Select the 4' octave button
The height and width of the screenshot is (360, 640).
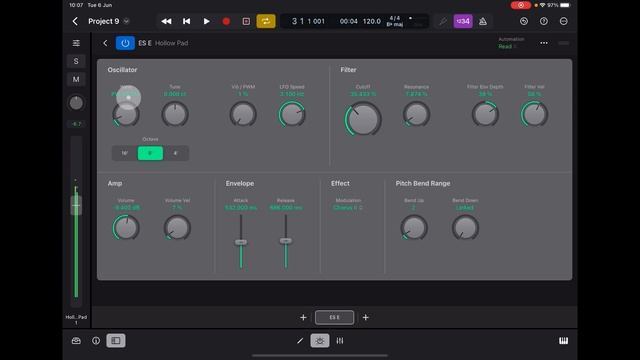tap(176, 153)
